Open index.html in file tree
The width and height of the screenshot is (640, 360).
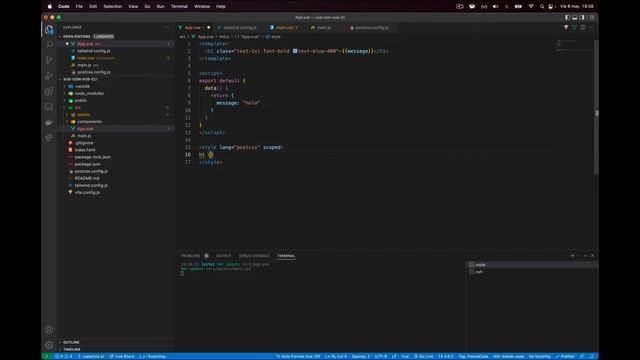point(85,150)
